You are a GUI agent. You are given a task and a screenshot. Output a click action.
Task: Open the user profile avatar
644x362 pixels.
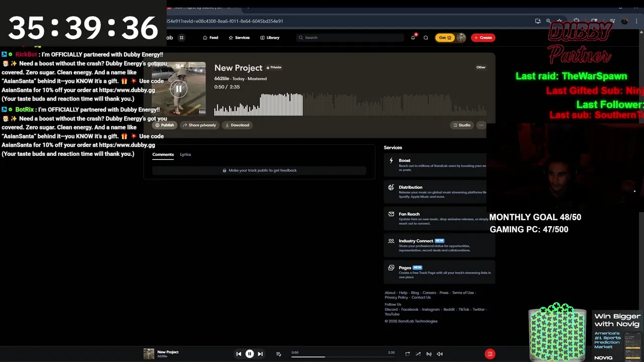coord(461,38)
